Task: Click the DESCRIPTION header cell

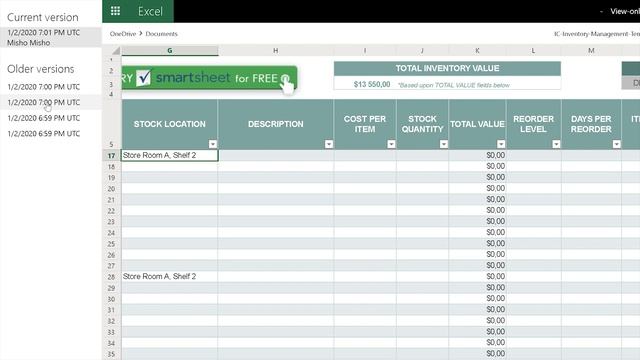Action: [276, 124]
